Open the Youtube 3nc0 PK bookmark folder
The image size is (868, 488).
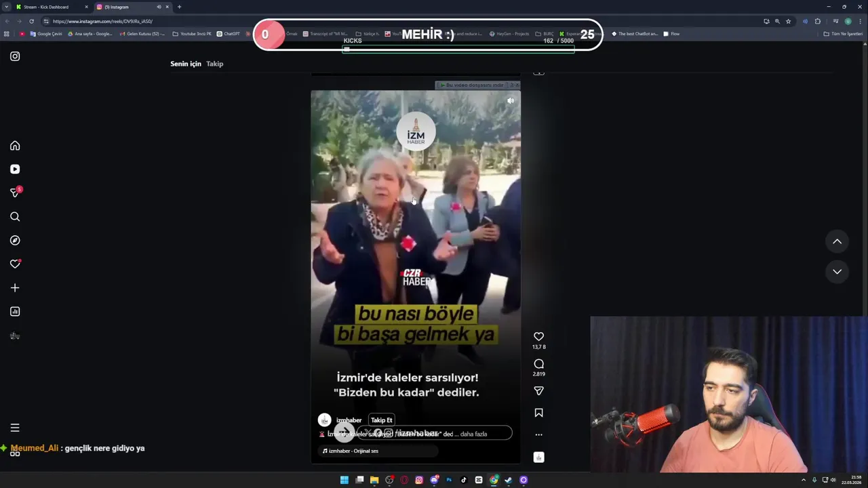pyautogui.click(x=192, y=34)
